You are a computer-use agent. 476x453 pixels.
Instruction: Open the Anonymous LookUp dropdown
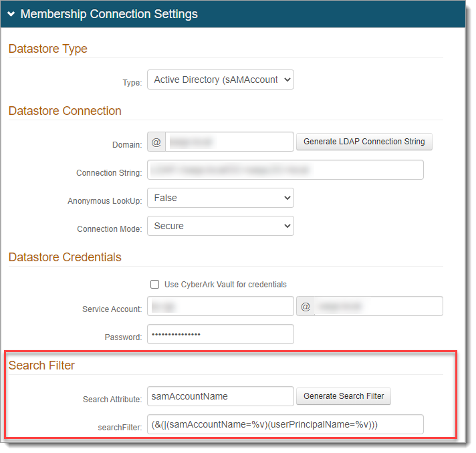point(220,198)
